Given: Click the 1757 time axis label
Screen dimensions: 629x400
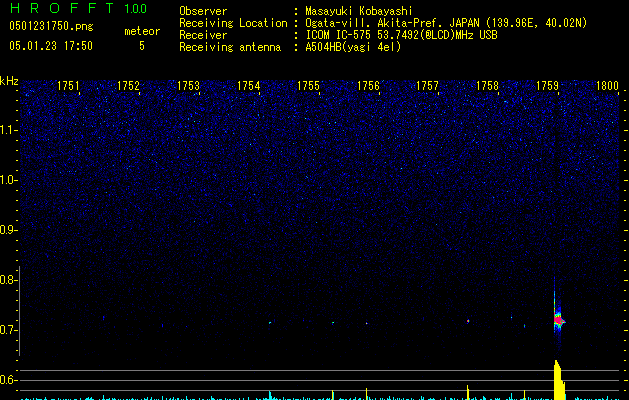Looking at the screenshot, I should pos(428,85).
